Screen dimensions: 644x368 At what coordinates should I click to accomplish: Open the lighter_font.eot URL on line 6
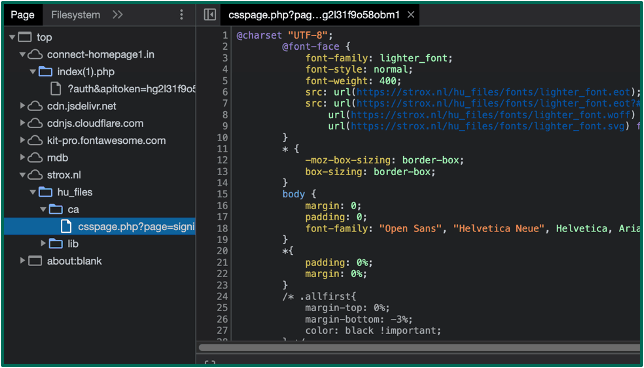coord(493,91)
